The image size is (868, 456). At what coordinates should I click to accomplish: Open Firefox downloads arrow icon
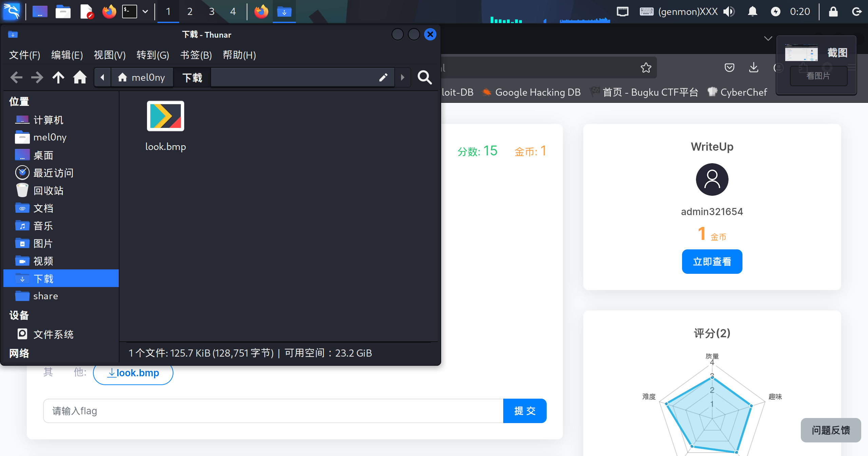pyautogui.click(x=754, y=68)
